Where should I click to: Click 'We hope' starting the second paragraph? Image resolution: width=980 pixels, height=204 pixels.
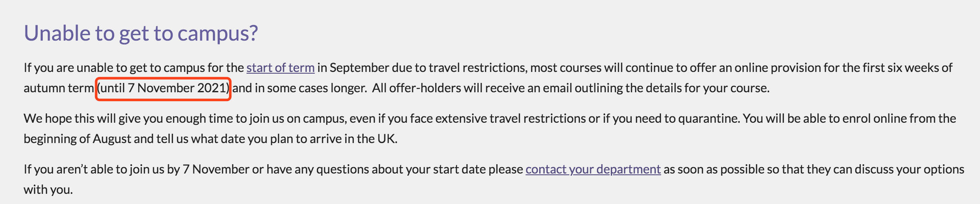(48, 119)
